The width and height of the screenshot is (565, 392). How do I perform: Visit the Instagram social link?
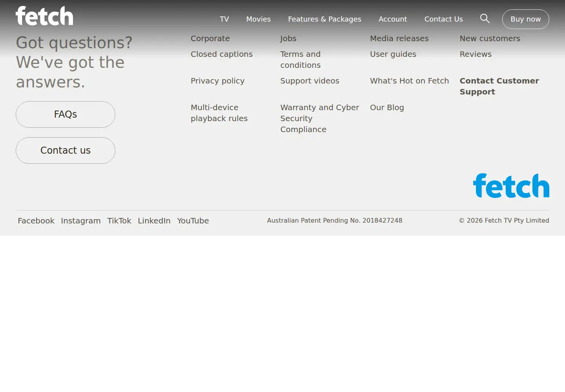pos(81,221)
